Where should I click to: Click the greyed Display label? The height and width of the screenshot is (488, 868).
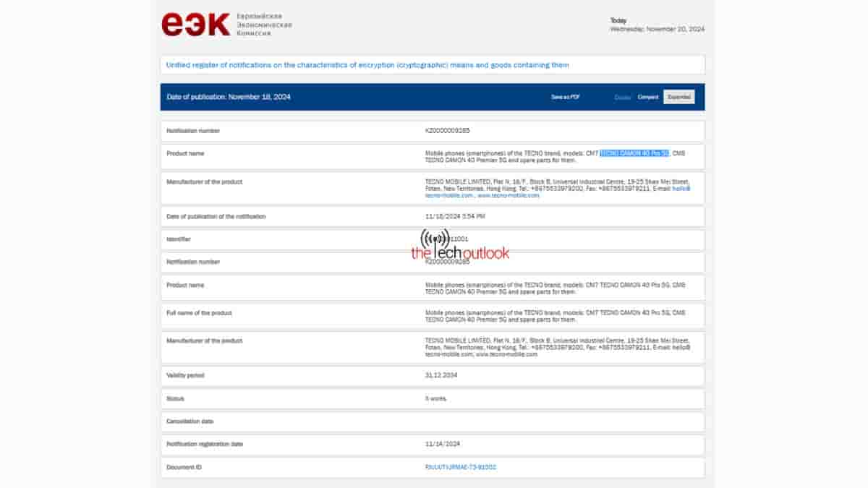click(622, 97)
